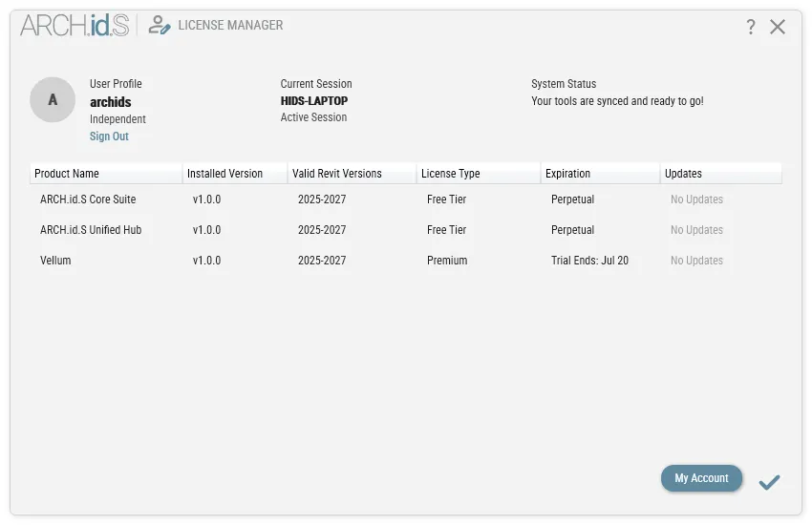
Task: Confirm with the checkmark icon
Action: pyautogui.click(x=769, y=482)
